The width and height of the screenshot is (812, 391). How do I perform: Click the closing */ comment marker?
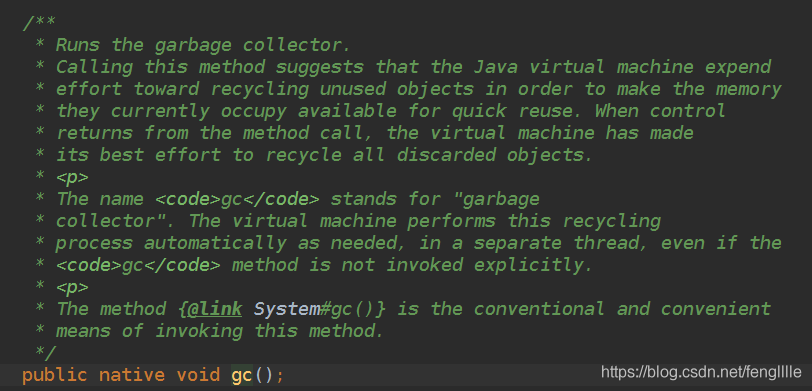coord(45,353)
